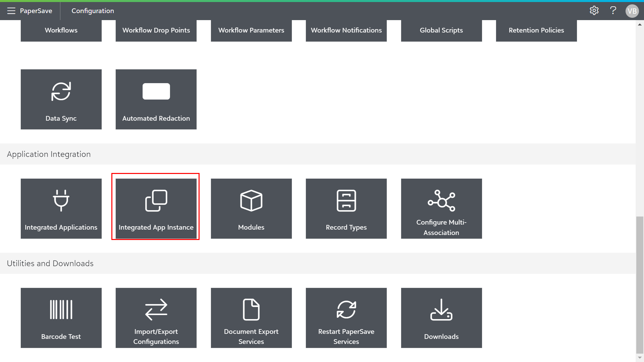Click the Configuration header tab
The image size is (644, 362).
tap(93, 11)
